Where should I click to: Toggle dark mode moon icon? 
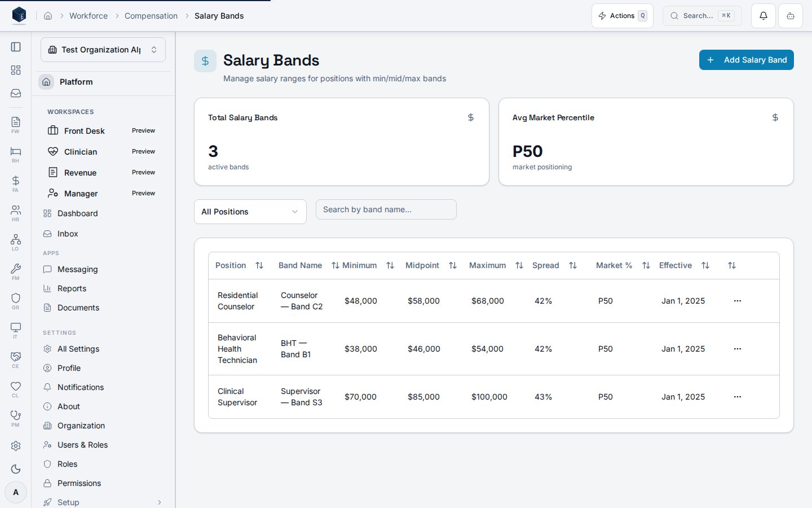pyautogui.click(x=16, y=469)
